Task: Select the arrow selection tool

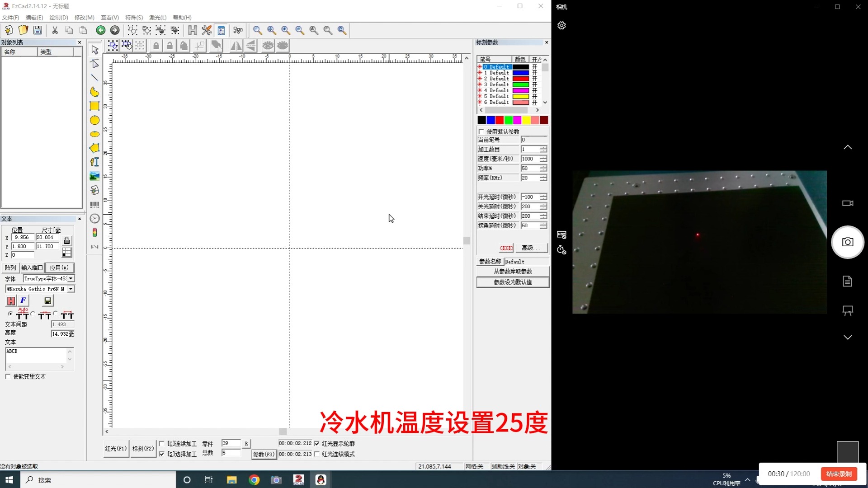Action: [94, 50]
